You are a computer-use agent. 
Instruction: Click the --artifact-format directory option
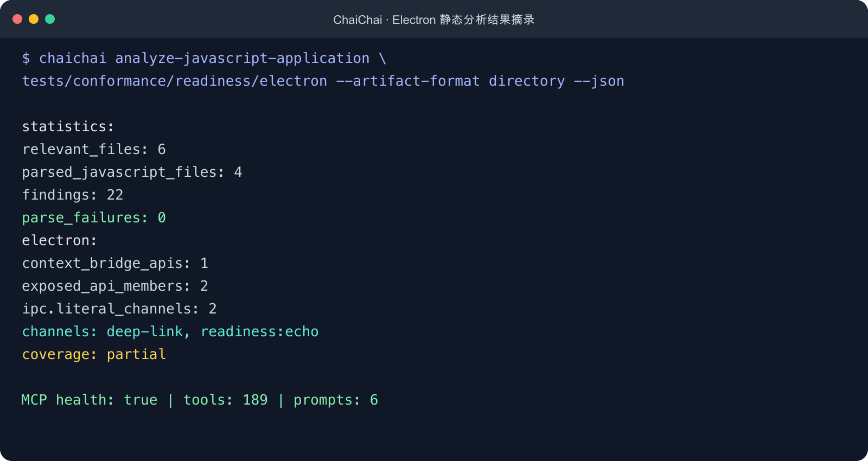[x=450, y=81]
